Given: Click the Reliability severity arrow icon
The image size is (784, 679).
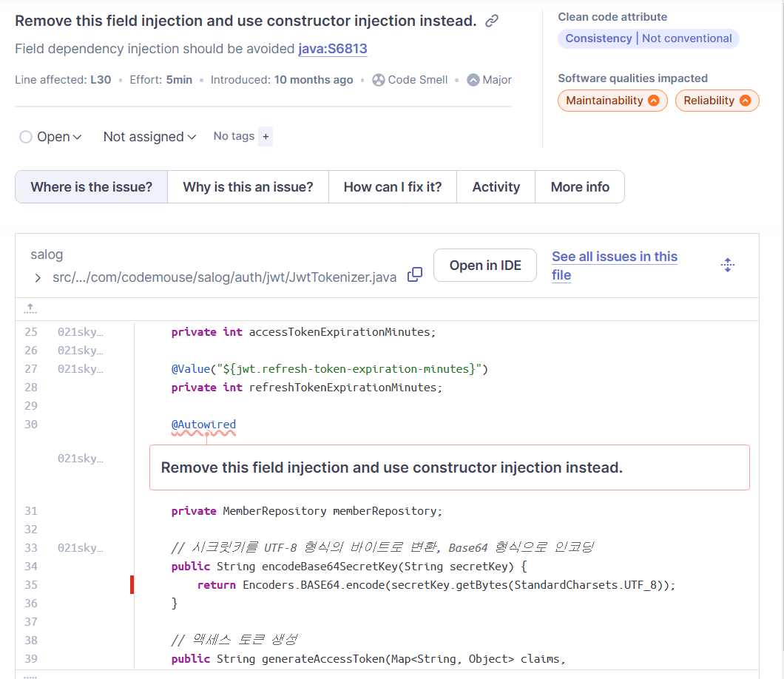Looking at the screenshot, I should pyautogui.click(x=746, y=101).
